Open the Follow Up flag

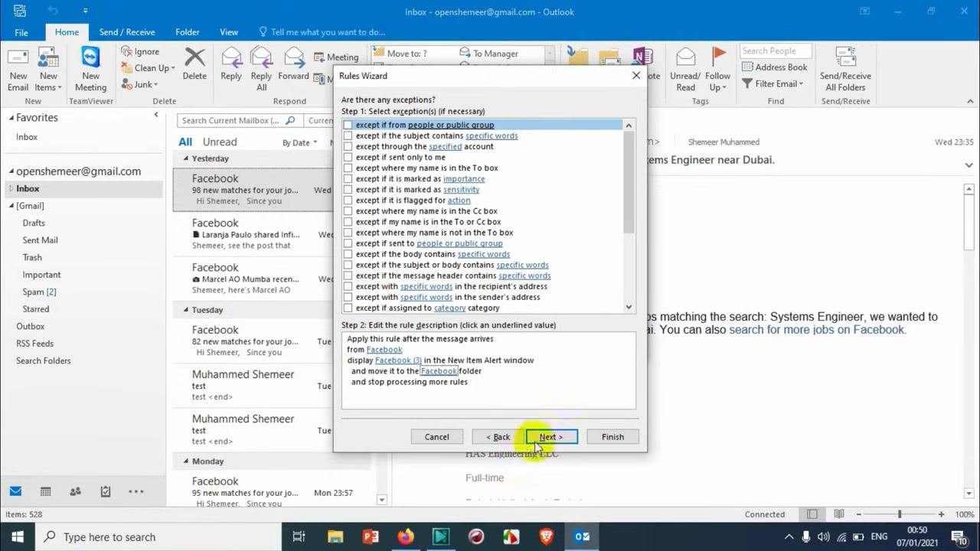[718, 70]
